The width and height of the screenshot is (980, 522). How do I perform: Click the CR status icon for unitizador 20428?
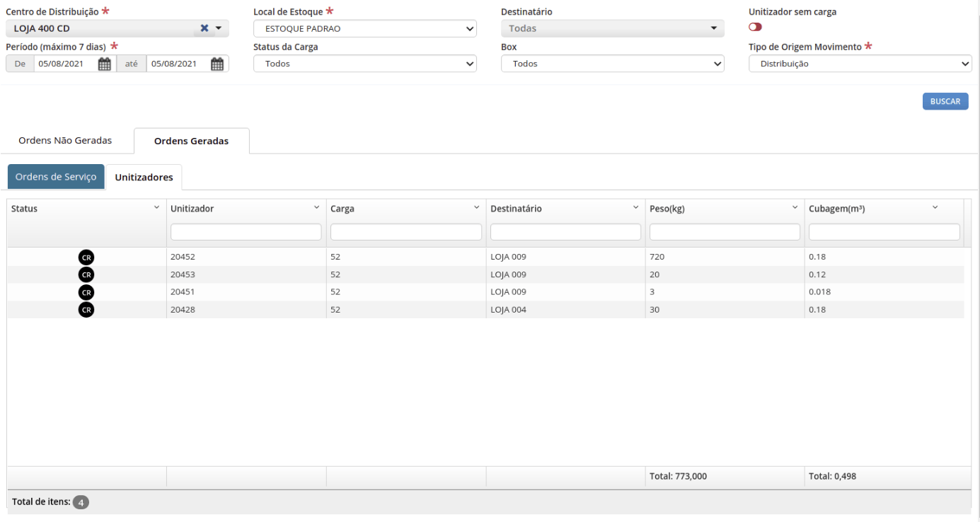click(86, 310)
